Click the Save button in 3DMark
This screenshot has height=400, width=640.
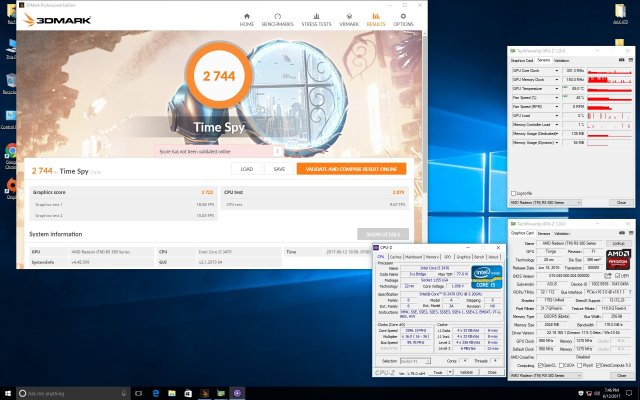point(279,169)
